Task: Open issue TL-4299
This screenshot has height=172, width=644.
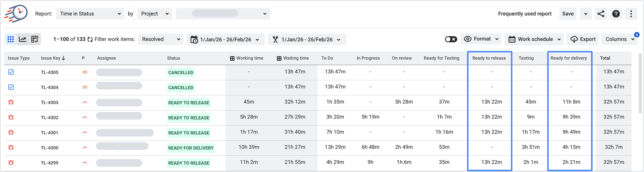Action: 50,163
